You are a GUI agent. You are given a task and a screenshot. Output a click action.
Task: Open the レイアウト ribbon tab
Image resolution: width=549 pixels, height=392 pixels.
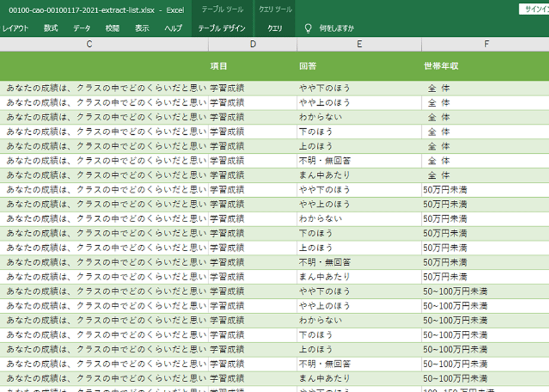[x=15, y=29]
